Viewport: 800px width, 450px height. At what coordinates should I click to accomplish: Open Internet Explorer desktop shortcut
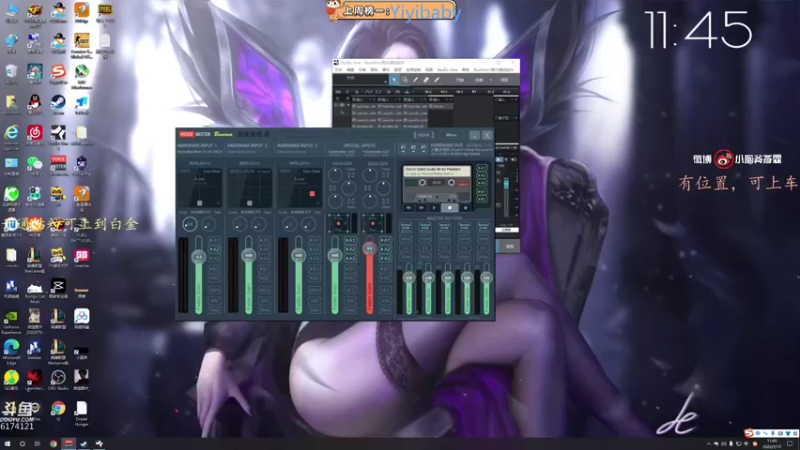click(11, 135)
